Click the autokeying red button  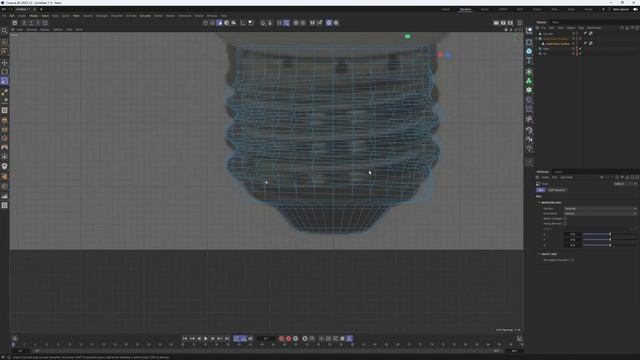pyautogui.click(x=288, y=338)
